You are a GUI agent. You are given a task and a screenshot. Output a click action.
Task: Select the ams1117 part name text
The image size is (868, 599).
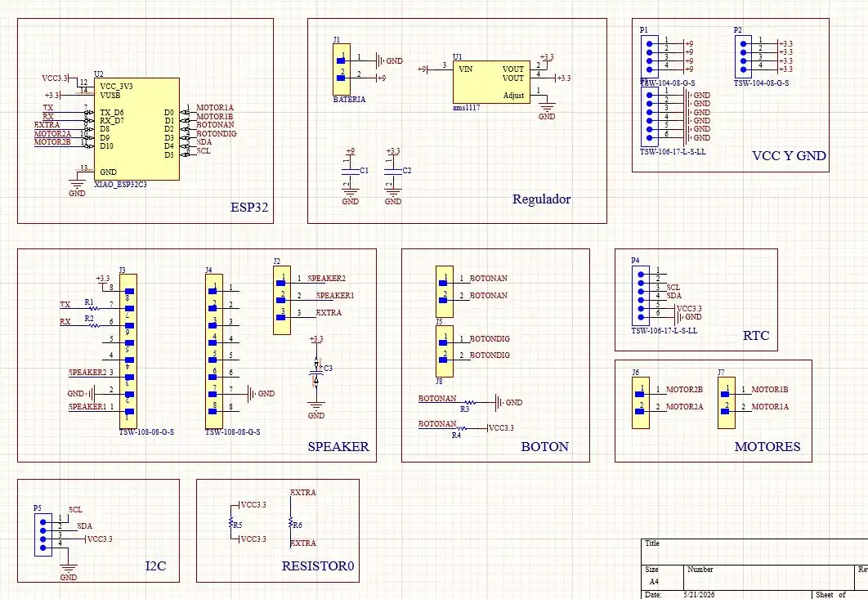tap(466, 107)
